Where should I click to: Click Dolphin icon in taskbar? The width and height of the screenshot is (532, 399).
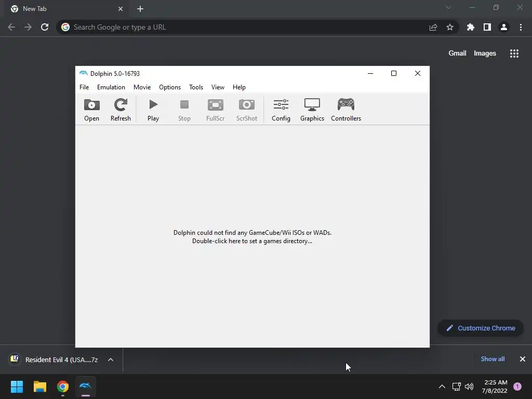point(86,387)
